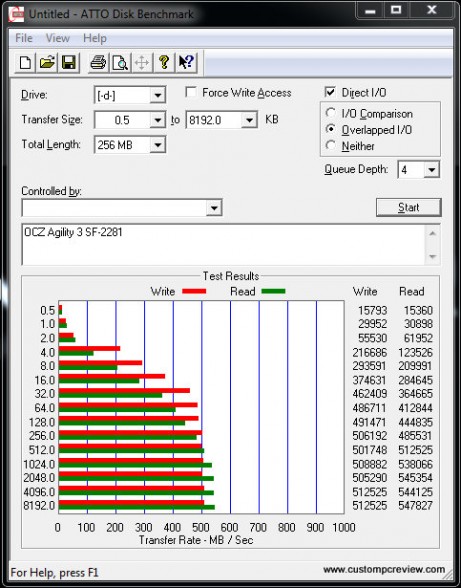This screenshot has width=461, height=588.
Task: Click the New document toolbar icon
Action: pos(25,62)
